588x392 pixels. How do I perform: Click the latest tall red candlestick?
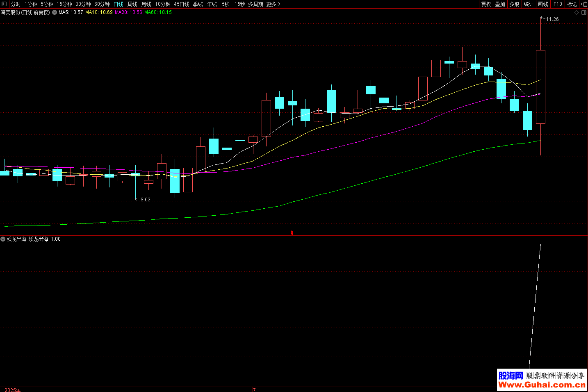tap(540, 87)
